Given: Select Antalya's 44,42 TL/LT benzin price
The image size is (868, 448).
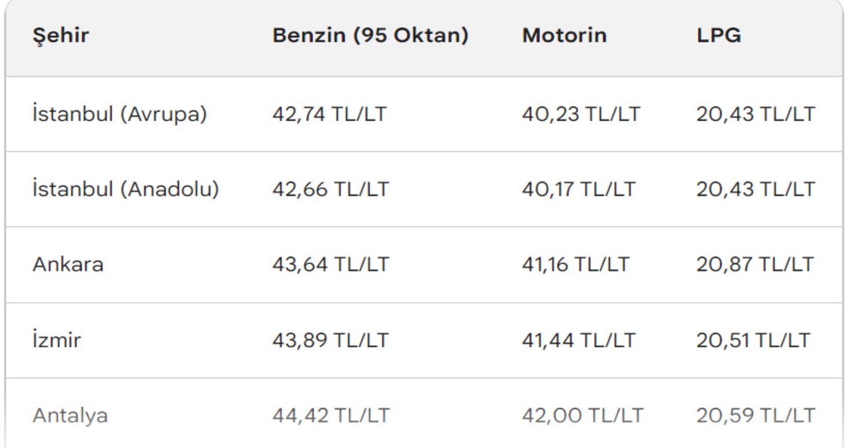Looking at the screenshot, I should 331,416.
